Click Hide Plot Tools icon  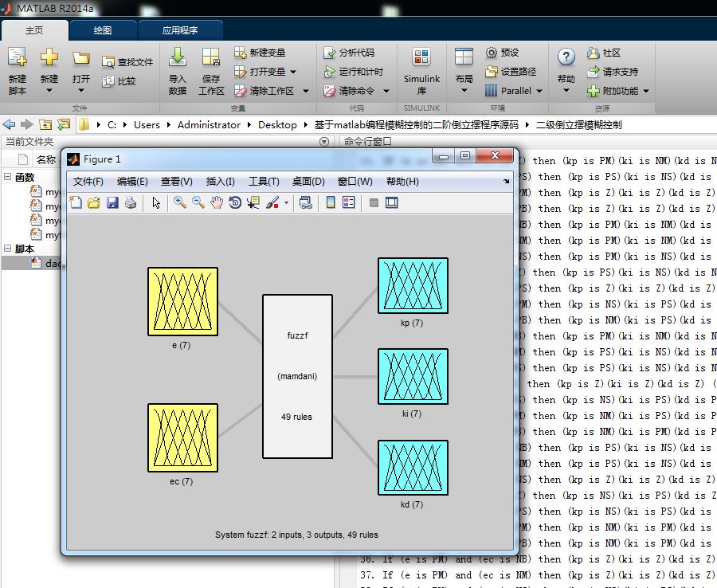[374, 202]
